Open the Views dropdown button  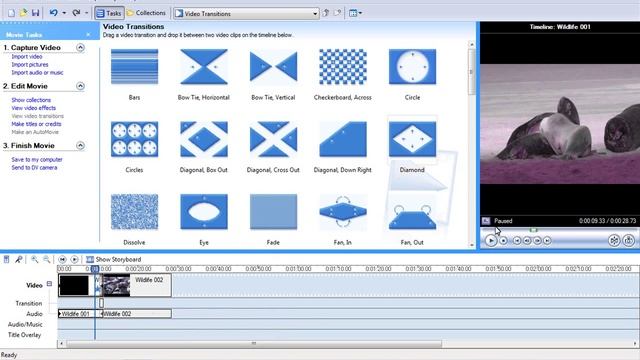356,13
